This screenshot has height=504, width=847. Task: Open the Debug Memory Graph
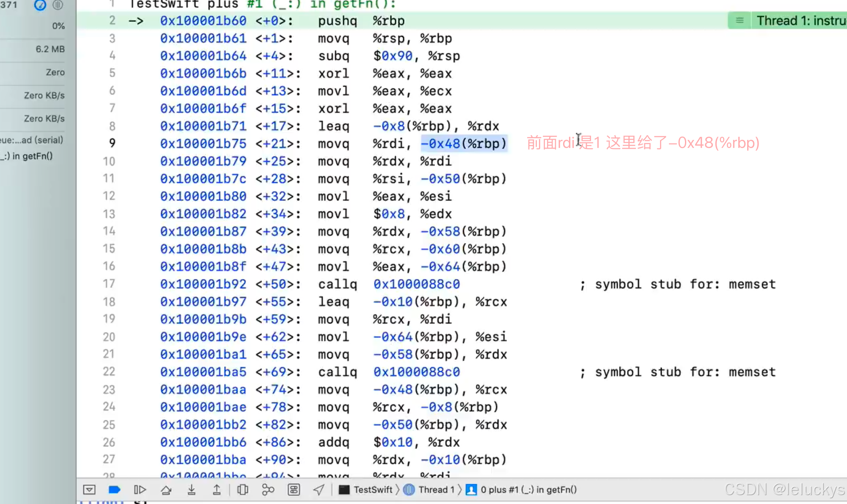[x=268, y=490]
